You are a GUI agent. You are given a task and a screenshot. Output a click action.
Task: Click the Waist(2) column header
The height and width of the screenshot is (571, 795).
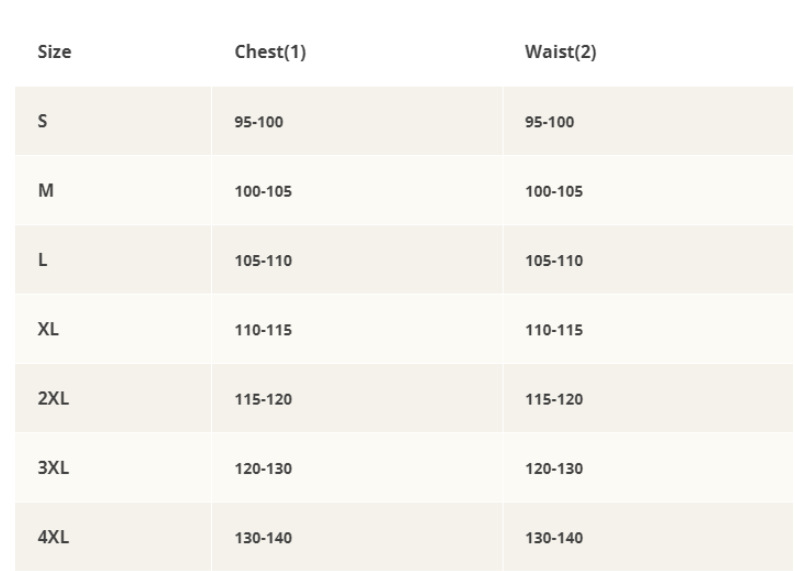pos(560,52)
